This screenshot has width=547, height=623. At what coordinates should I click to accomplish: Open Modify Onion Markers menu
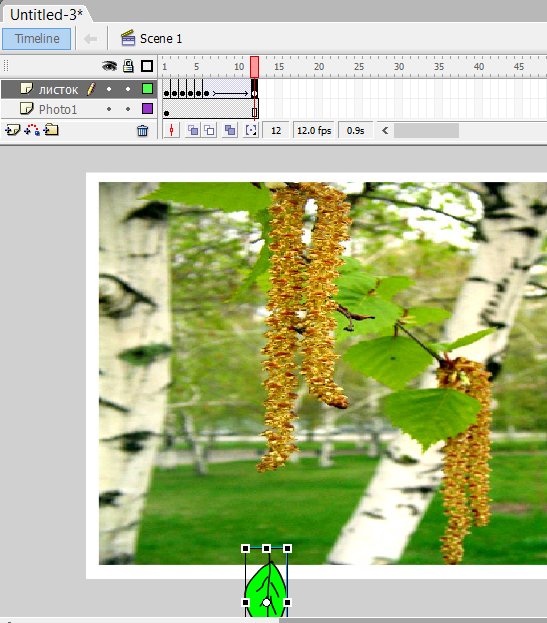pos(251,130)
